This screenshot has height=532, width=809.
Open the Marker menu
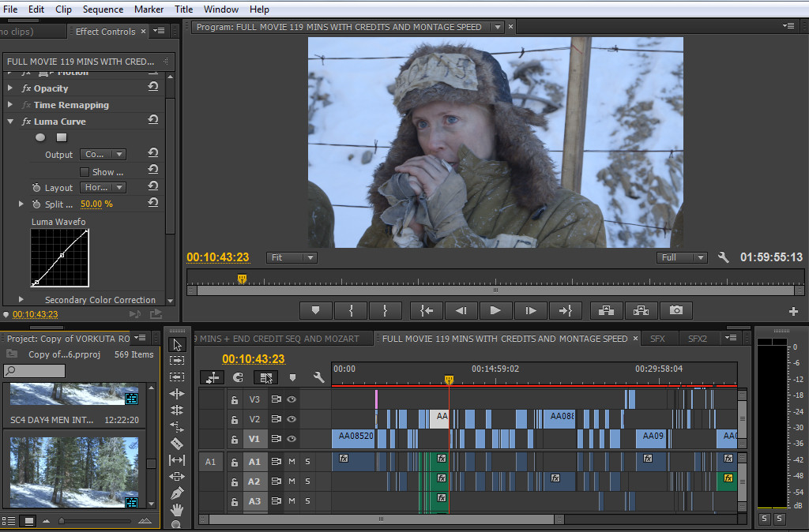click(x=149, y=9)
